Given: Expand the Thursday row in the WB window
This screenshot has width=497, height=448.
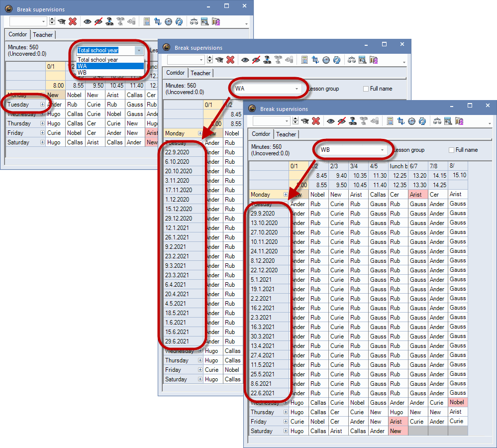Looking at the screenshot, I should click(285, 412).
